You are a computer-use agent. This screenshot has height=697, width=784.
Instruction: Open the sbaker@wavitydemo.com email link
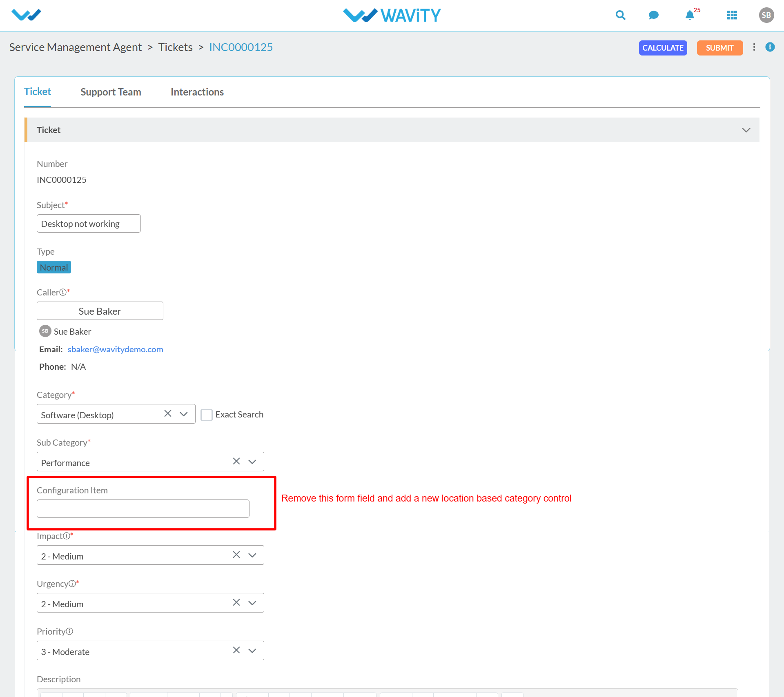[x=116, y=349]
